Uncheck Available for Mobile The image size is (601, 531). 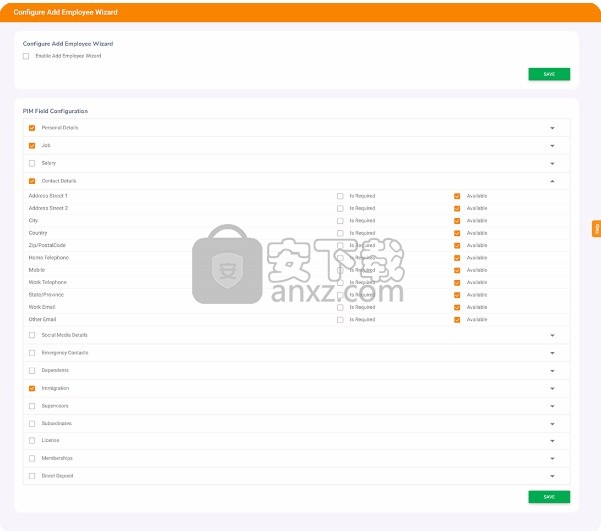point(457,270)
